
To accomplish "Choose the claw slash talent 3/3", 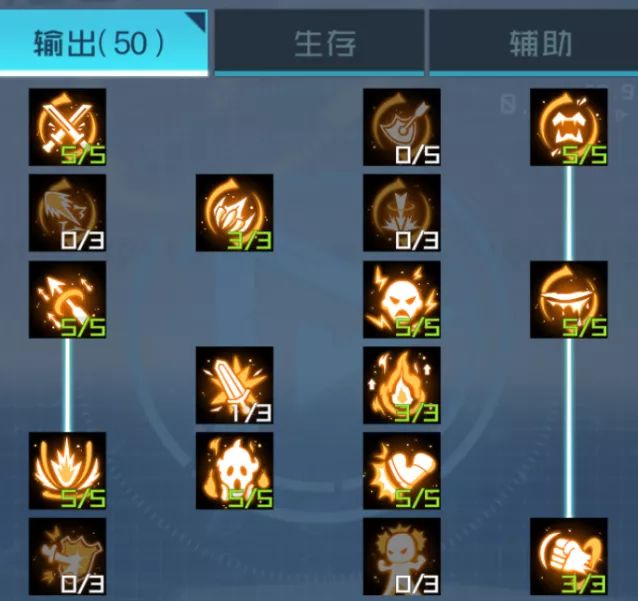I will point(234,213).
